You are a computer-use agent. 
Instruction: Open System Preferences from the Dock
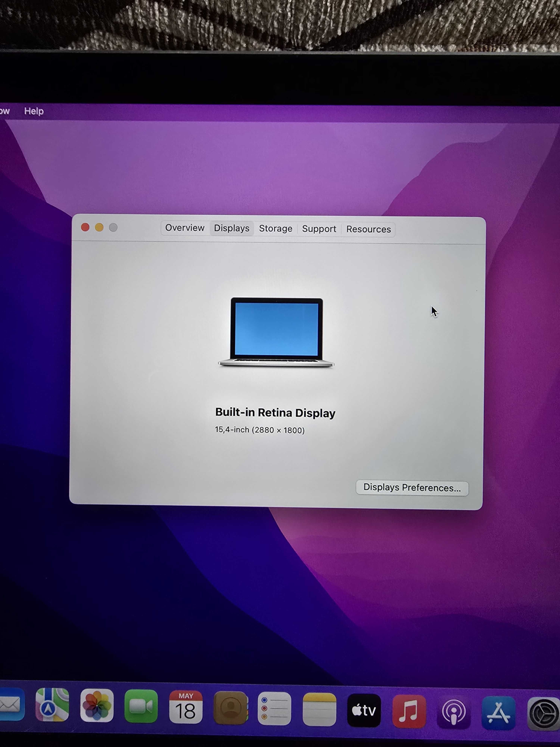543,714
